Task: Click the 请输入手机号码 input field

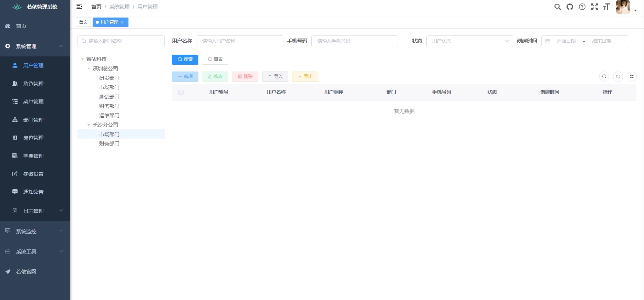Action: [x=355, y=41]
